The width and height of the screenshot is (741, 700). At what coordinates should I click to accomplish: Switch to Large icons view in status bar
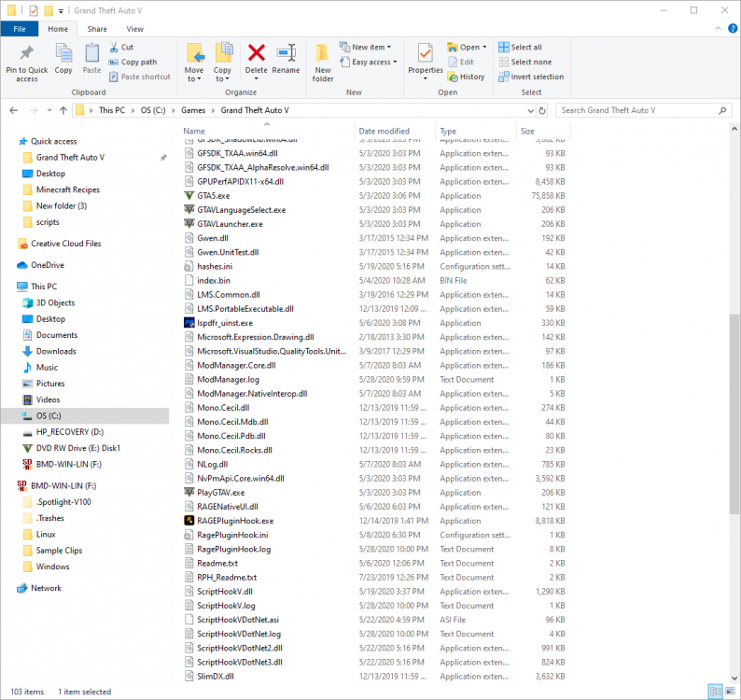click(730, 691)
